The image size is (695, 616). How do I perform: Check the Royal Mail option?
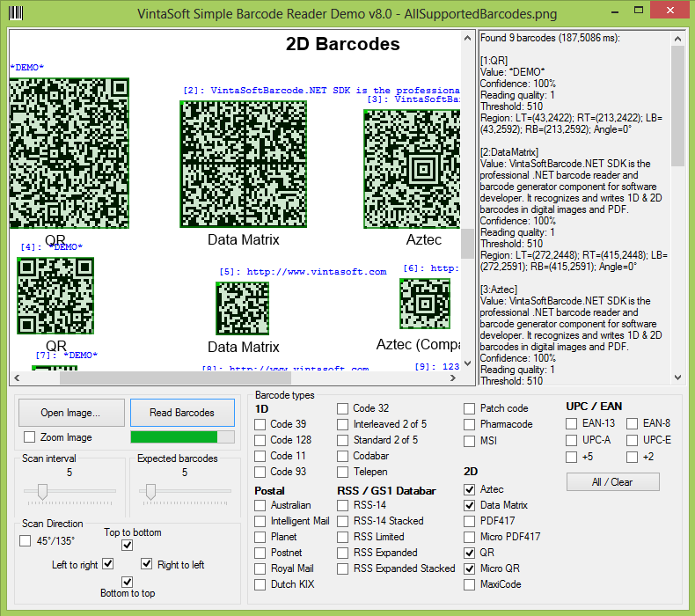(x=260, y=568)
